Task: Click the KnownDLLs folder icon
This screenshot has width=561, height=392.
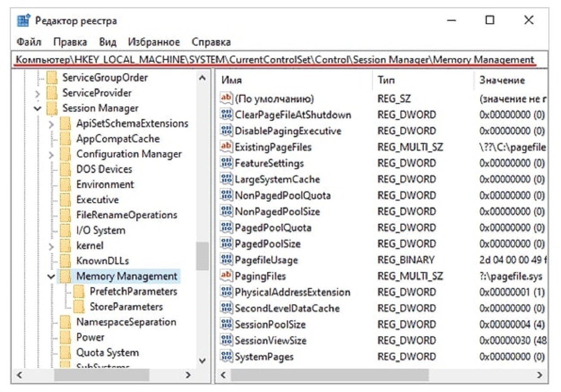Action: click(65, 261)
